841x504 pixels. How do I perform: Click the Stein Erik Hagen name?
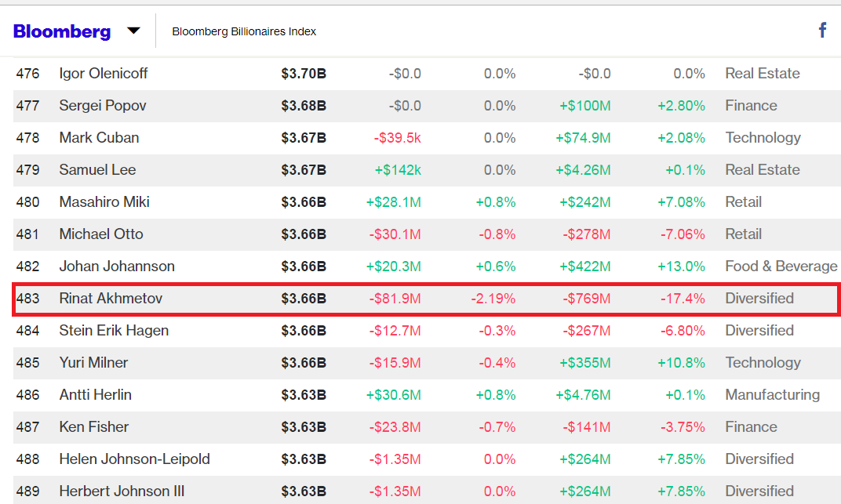click(114, 331)
